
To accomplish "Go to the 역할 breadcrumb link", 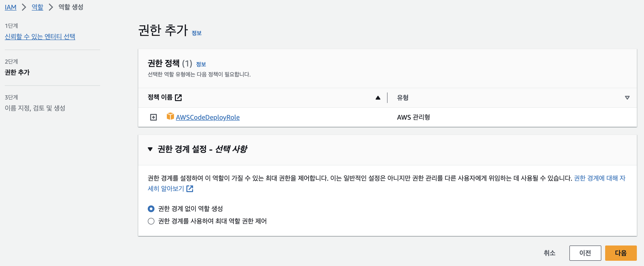I will click(x=37, y=7).
